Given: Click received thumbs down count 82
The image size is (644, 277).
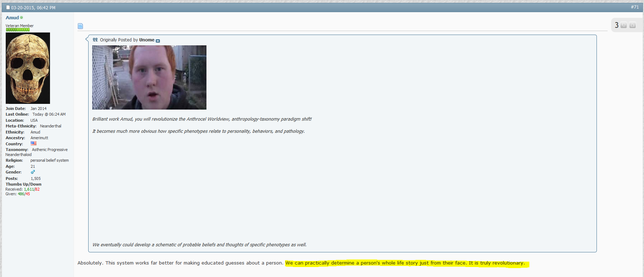Looking at the screenshot, I should [38, 189].
